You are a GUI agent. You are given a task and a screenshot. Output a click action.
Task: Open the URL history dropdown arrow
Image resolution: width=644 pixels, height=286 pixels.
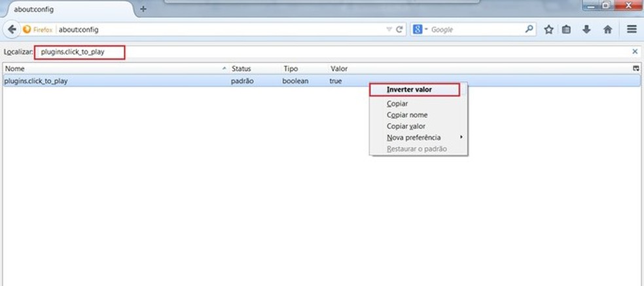[x=389, y=29]
